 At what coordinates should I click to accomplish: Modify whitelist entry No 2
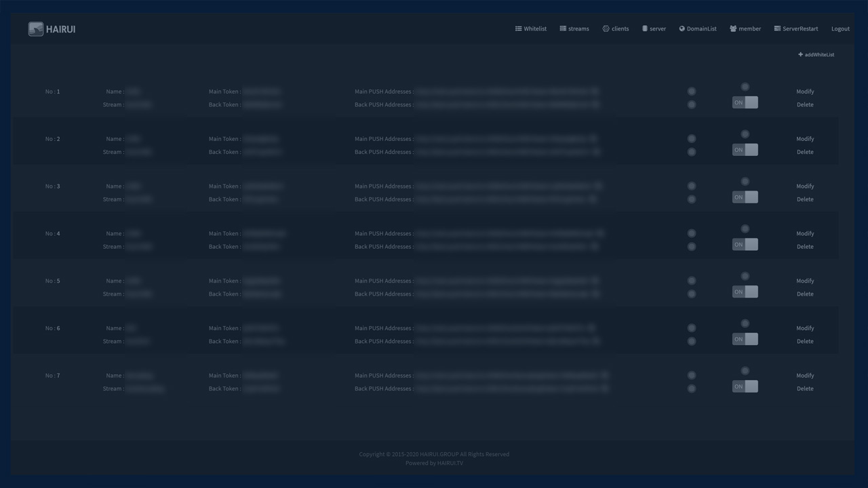(805, 139)
